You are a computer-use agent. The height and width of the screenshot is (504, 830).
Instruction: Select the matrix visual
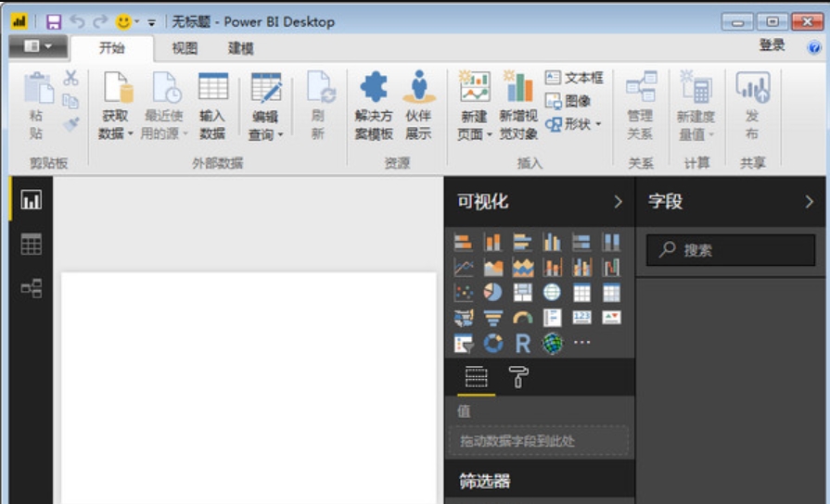pos(611,292)
